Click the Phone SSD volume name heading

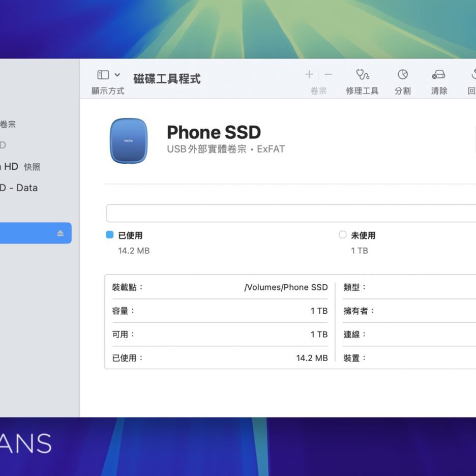click(x=214, y=133)
